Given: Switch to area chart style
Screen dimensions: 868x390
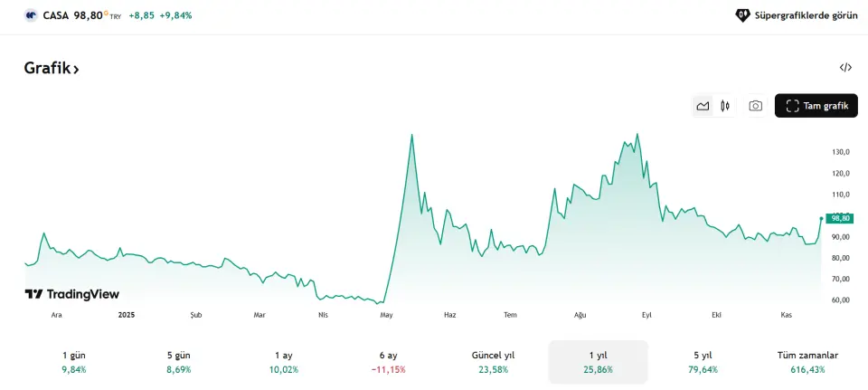Looking at the screenshot, I should (703, 106).
